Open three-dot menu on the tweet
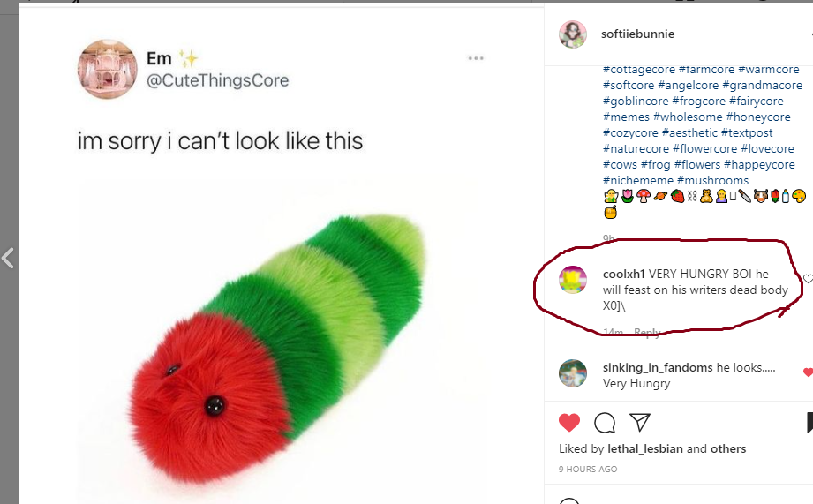This screenshot has width=813, height=504. pyautogui.click(x=476, y=58)
